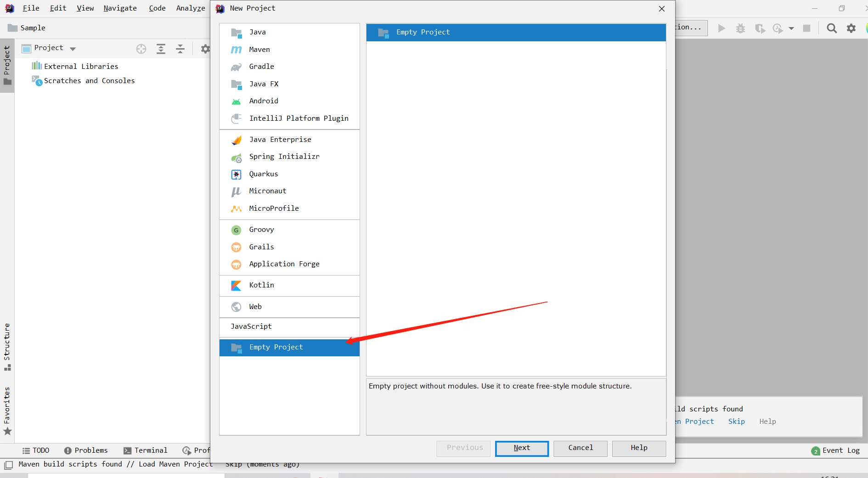This screenshot has height=478, width=868.
Task: Choose IntelliJ Platform Plugin entry
Action: coord(289,118)
